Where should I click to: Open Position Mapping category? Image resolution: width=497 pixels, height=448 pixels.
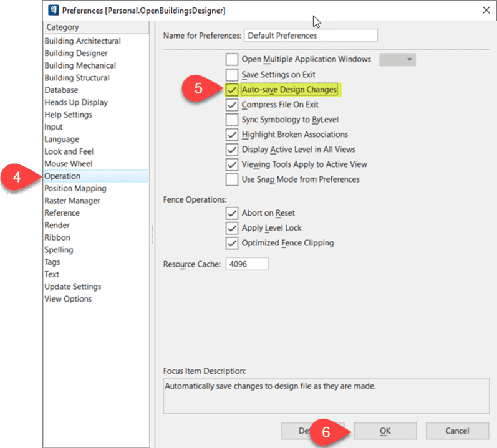pos(96,188)
